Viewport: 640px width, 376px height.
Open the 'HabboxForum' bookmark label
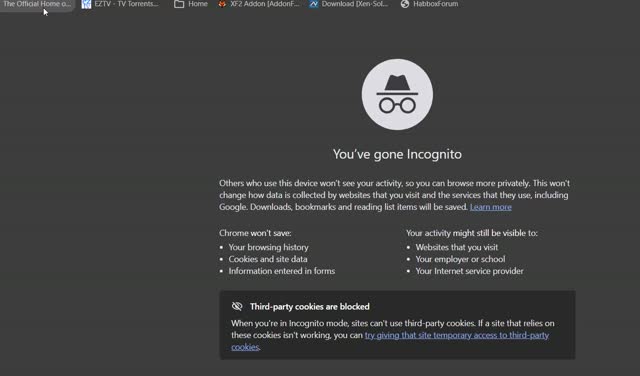[436, 4]
